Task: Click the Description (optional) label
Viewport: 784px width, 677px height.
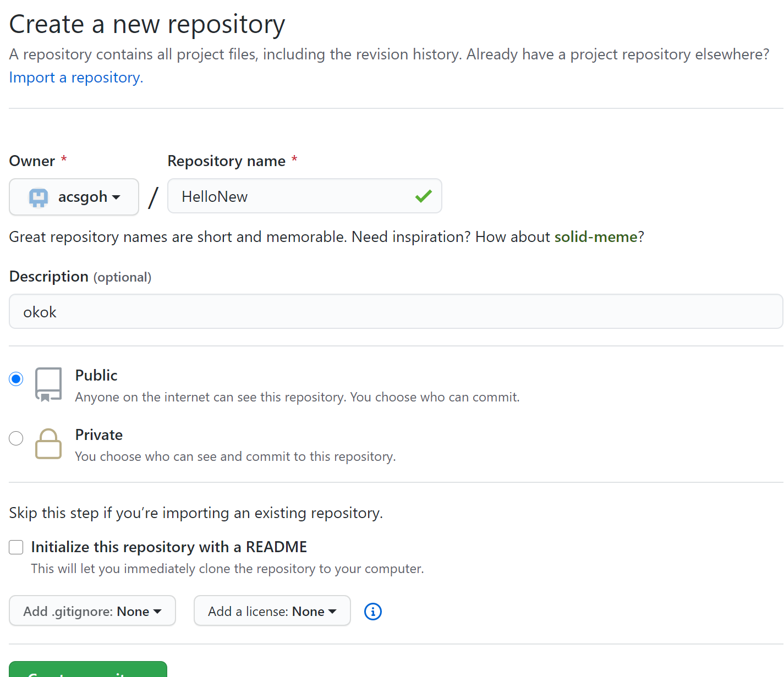Action: click(x=80, y=277)
